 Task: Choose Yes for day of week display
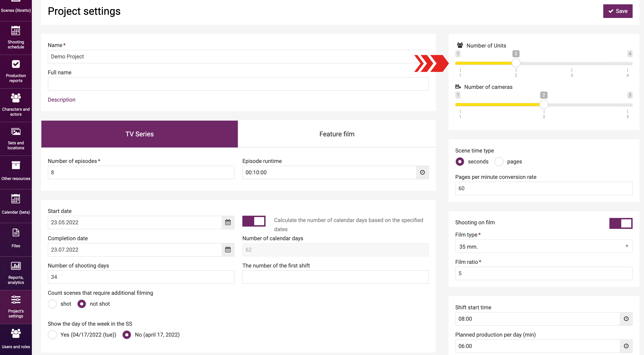(x=52, y=335)
